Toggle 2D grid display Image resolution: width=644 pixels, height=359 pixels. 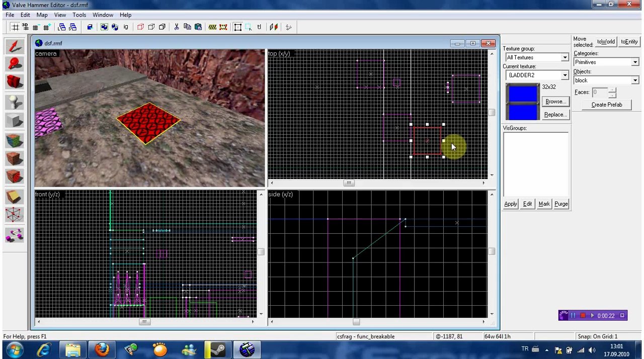[x=15, y=27]
